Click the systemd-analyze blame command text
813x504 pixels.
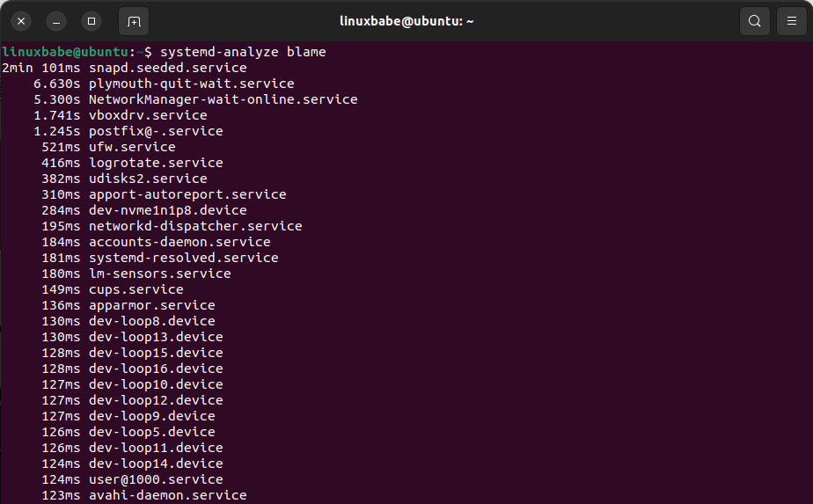(243, 52)
